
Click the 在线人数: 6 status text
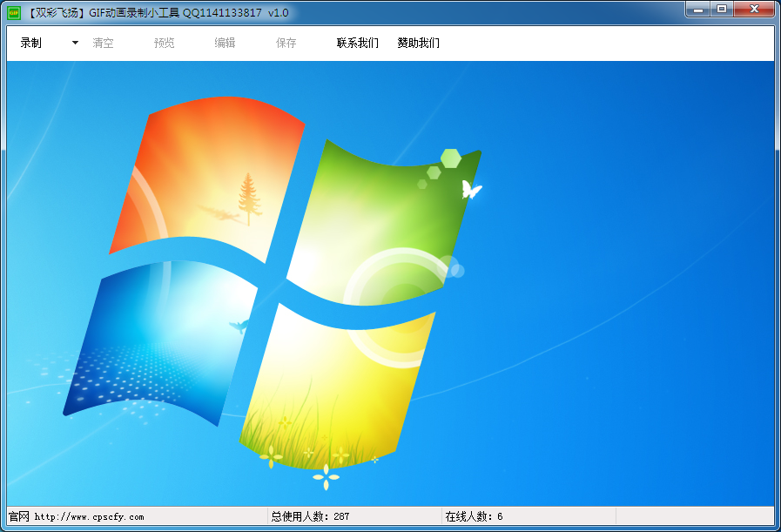point(475,516)
